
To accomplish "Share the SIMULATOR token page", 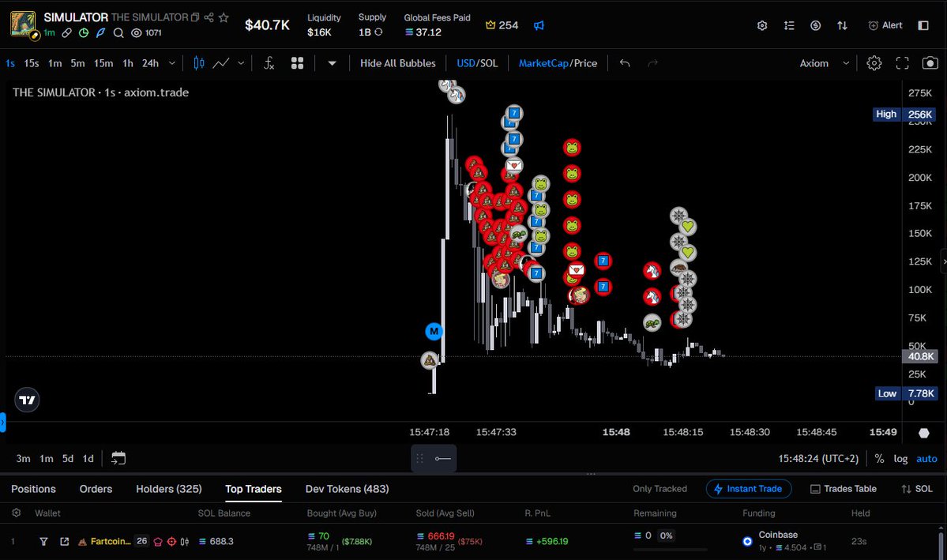I will (209, 17).
